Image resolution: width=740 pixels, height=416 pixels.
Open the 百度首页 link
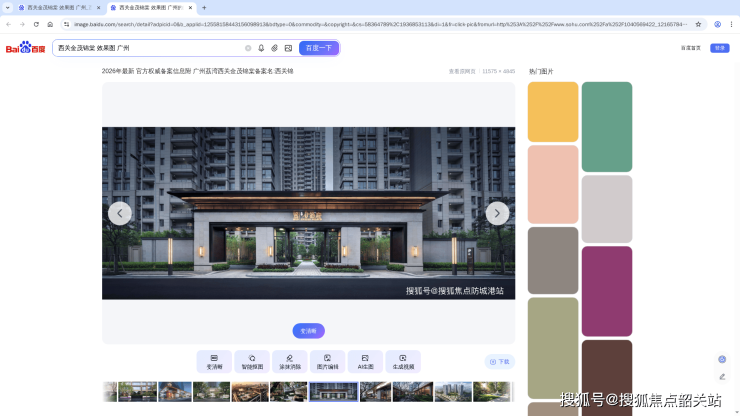[690, 48]
